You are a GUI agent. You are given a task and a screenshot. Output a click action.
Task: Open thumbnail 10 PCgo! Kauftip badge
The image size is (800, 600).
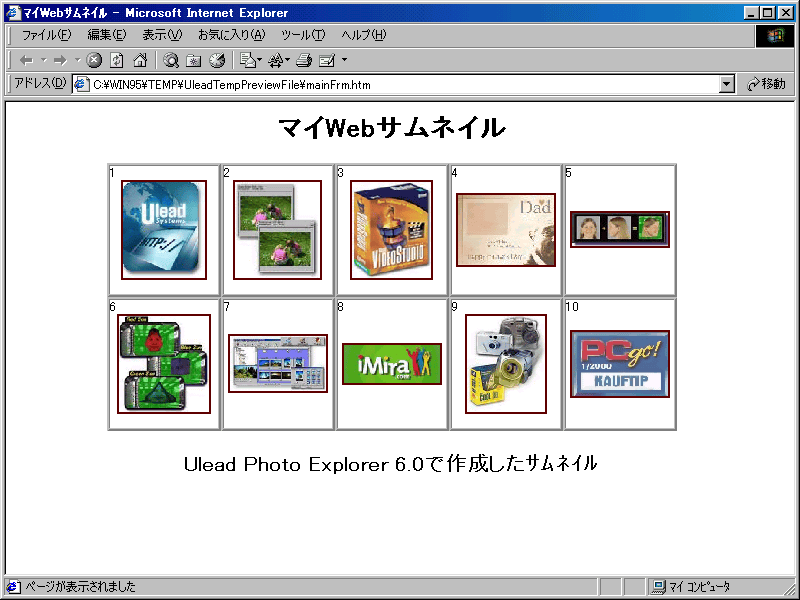620,364
